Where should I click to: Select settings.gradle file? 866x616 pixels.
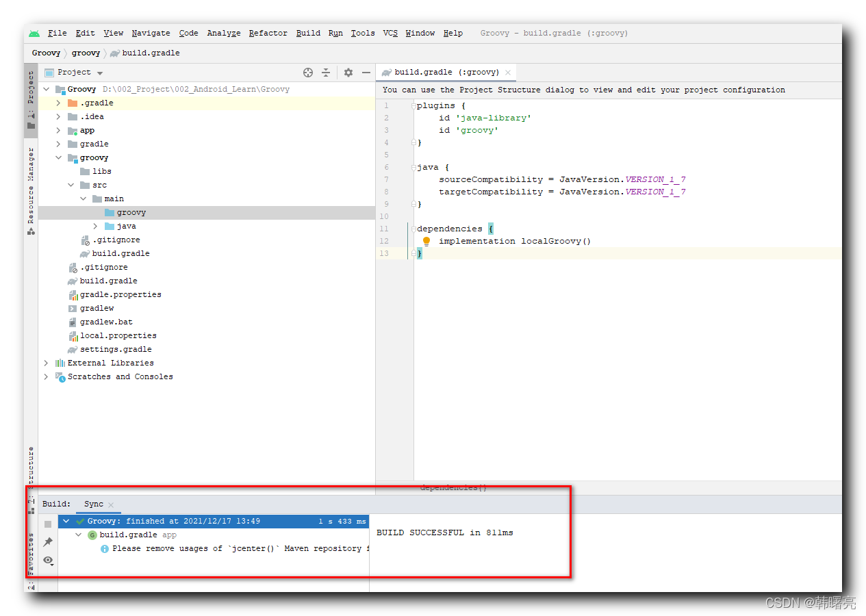point(110,349)
